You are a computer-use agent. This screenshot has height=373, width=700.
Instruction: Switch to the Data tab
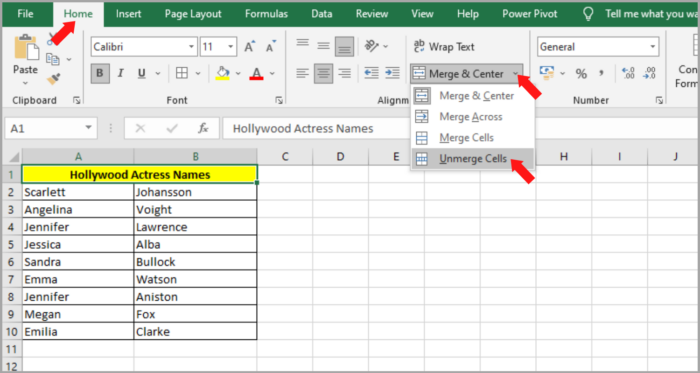click(322, 14)
